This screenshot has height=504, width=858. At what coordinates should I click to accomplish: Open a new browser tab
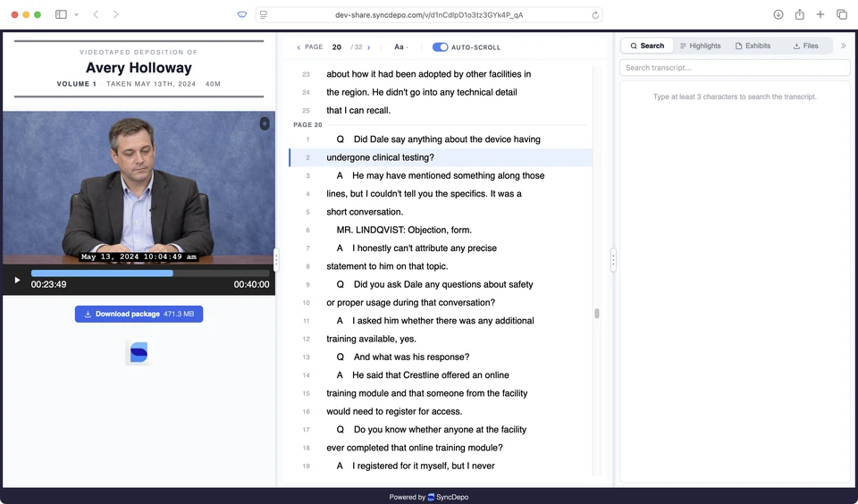coord(820,15)
